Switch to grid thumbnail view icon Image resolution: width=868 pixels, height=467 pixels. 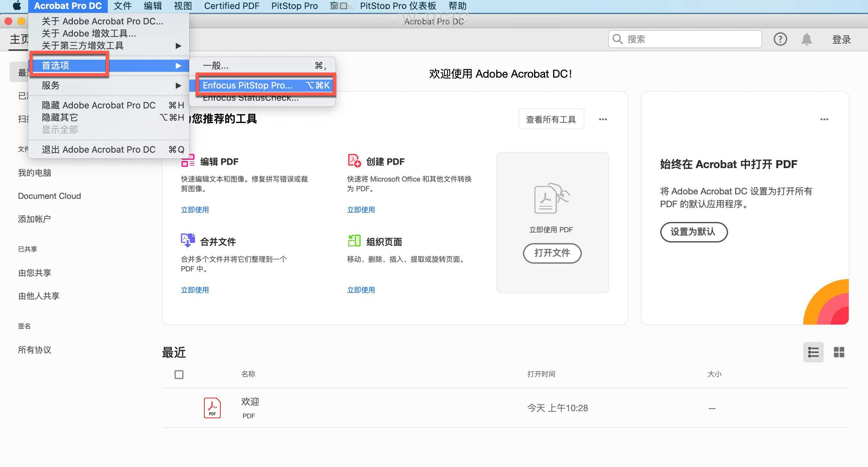click(839, 352)
